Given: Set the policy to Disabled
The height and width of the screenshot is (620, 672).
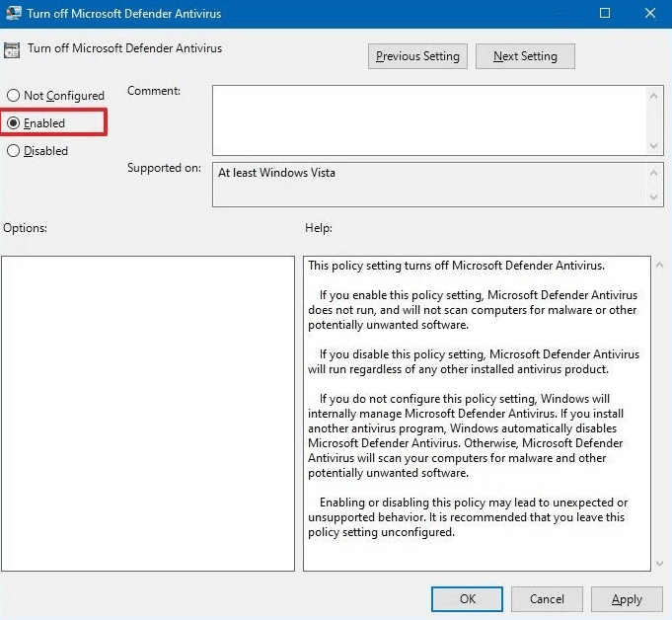Looking at the screenshot, I should 13,151.
